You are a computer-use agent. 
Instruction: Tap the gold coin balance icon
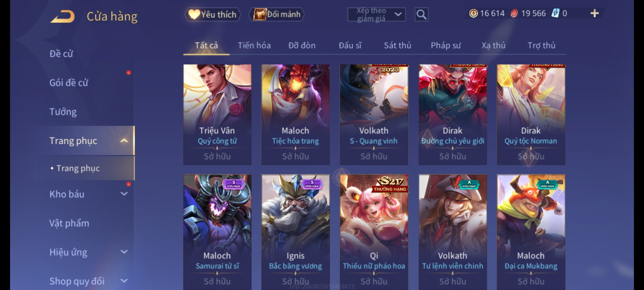tap(473, 13)
